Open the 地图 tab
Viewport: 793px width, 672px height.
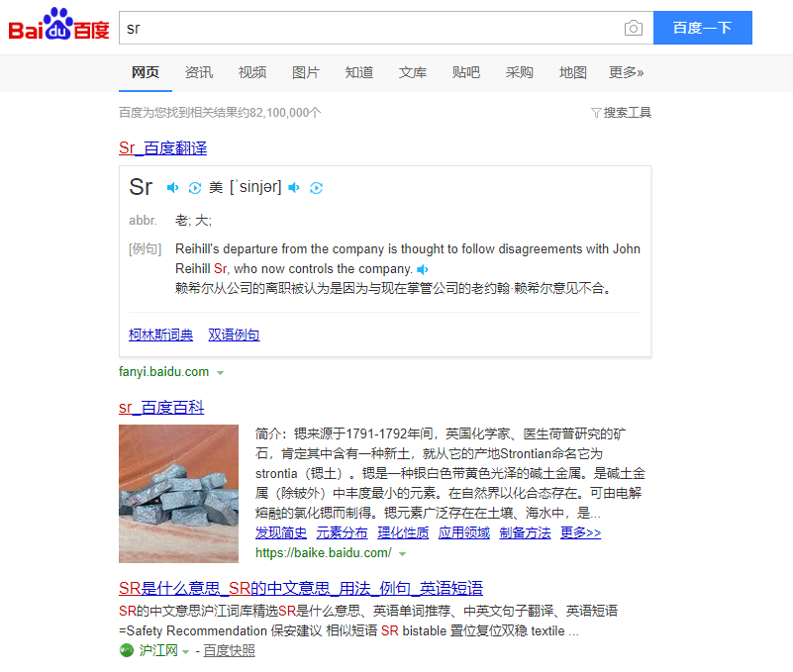click(x=573, y=73)
